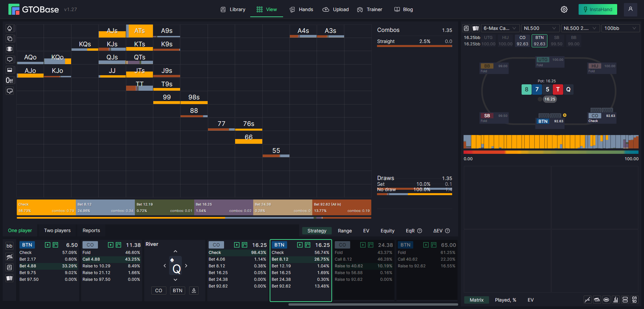Screen dimensions: 644x309
Task: Click the bb units button at bottom left
Action: point(9,246)
